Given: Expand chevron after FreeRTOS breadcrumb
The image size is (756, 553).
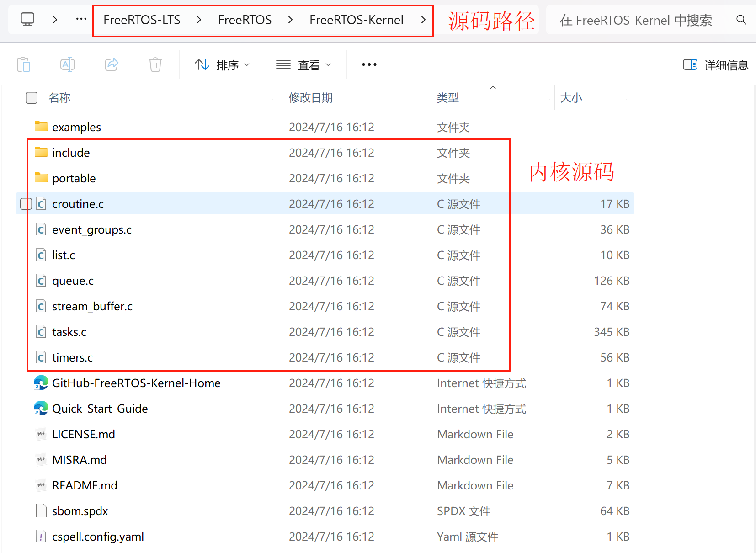Looking at the screenshot, I should pos(290,20).
